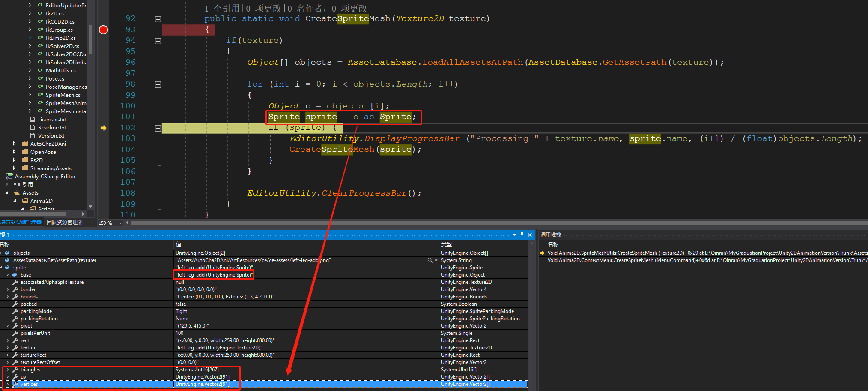Expand the 引用 references node

point(6,184)
